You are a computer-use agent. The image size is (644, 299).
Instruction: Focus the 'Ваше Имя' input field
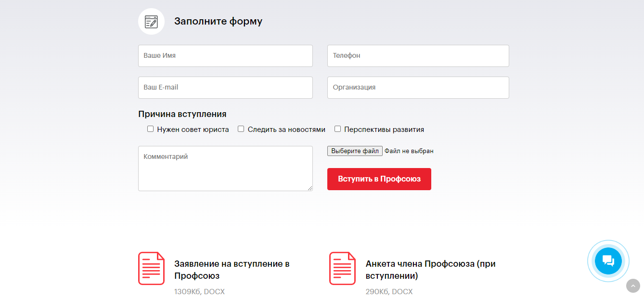(225, 56)
